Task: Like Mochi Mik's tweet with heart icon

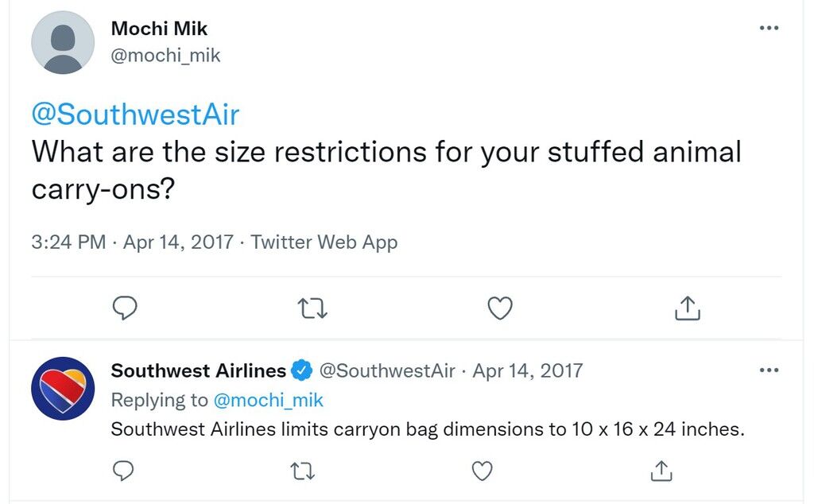Action: [500, 308]
